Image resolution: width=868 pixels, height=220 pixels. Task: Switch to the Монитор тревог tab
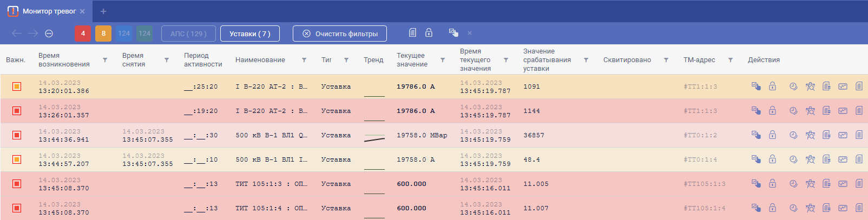[49, 11]
